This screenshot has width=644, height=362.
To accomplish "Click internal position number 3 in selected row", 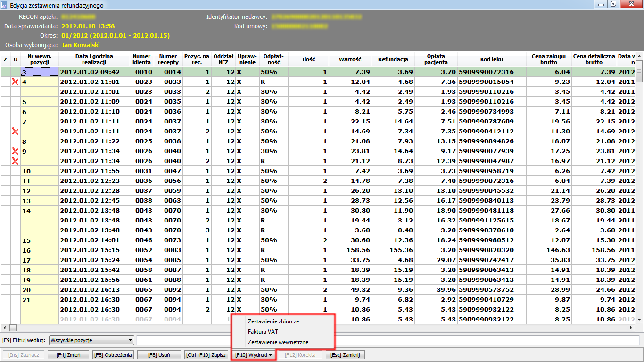I will pos(40,72).
